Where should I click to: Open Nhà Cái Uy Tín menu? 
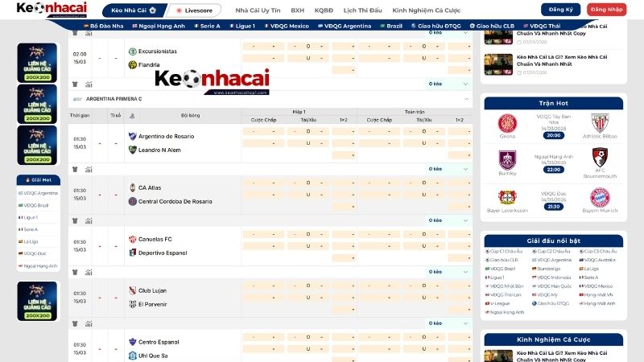pyautogui.click(x=258, y=10)
